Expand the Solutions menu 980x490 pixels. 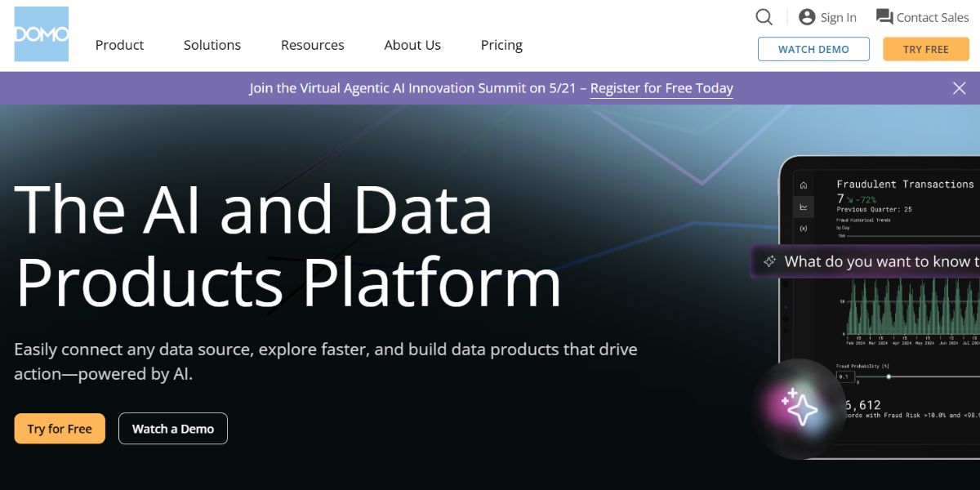(x=212, y=45)
